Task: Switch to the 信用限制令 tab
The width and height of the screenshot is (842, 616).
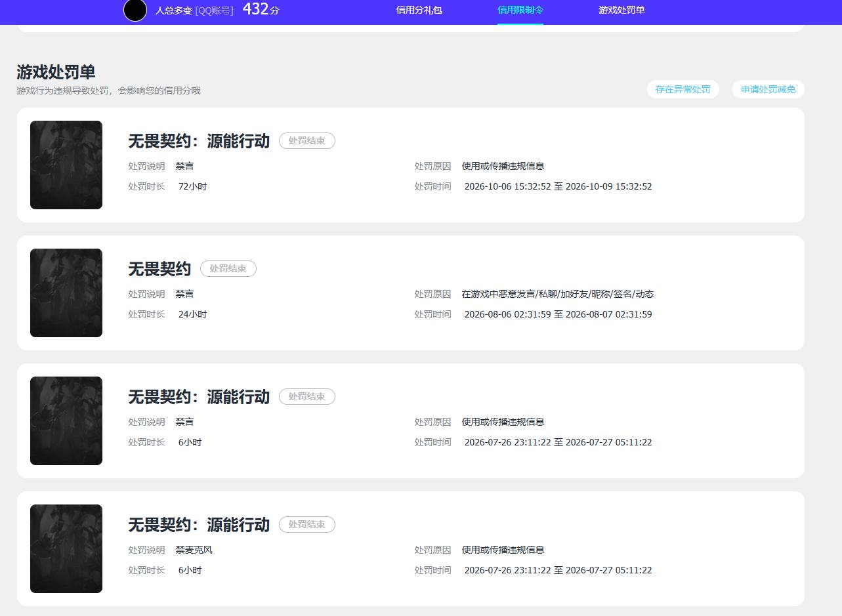Action: pos(520,10)
